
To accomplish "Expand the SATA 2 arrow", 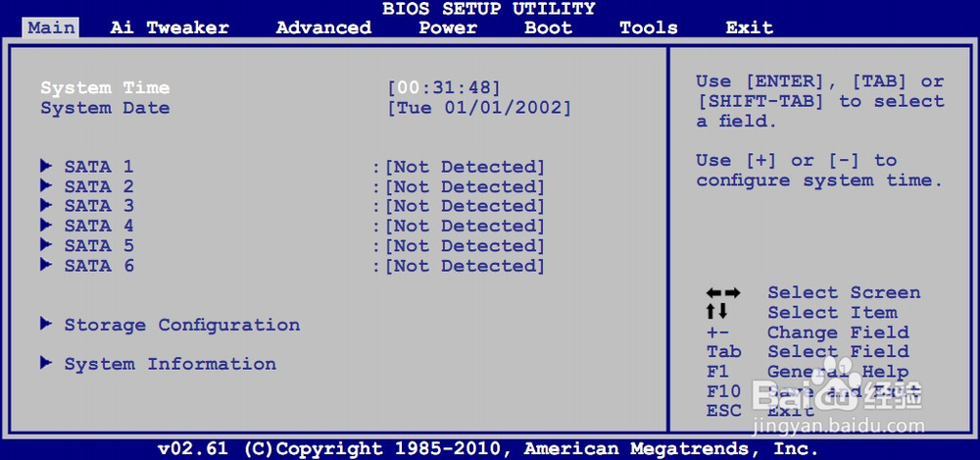I will pyautogui.click(x=46, y=186).
